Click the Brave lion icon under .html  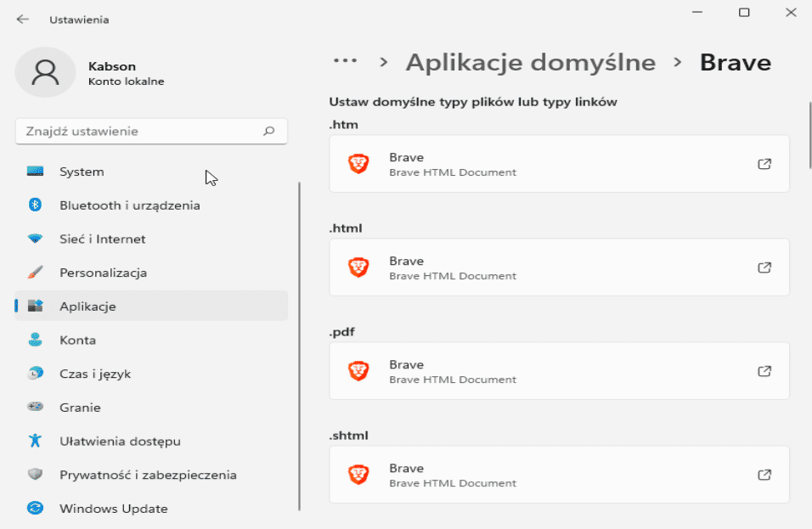tap(358, 267)
